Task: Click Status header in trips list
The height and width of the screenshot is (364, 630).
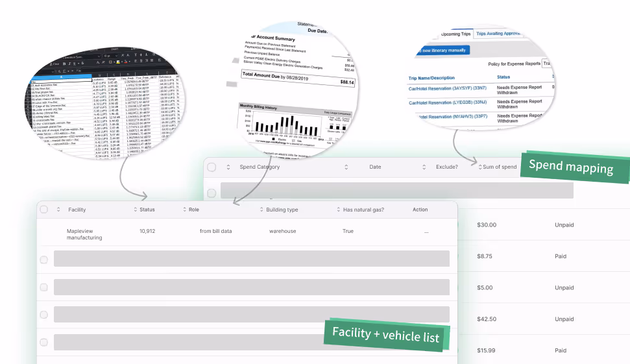Action: click(503, 77)
